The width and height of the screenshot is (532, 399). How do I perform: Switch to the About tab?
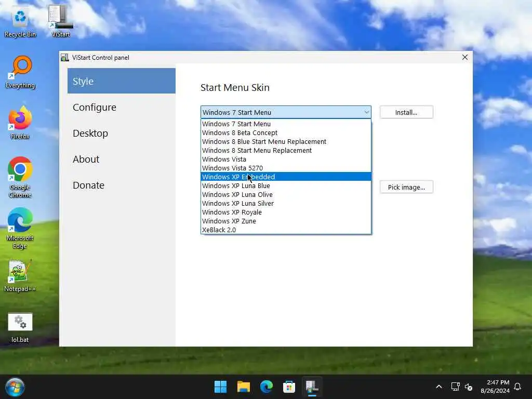click(122, 159)
